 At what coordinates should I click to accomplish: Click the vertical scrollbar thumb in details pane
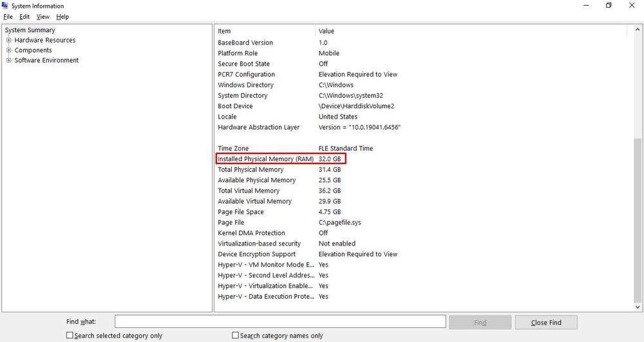click(x=638, y=220)
